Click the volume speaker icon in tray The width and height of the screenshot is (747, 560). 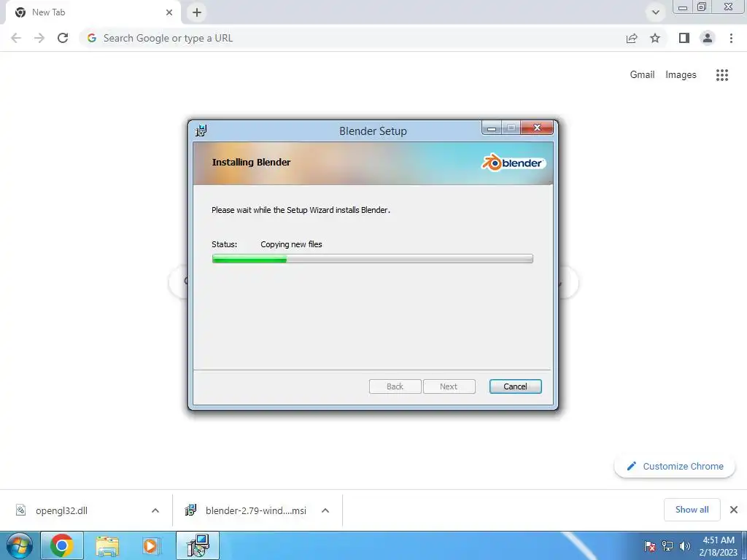[685, 546]
